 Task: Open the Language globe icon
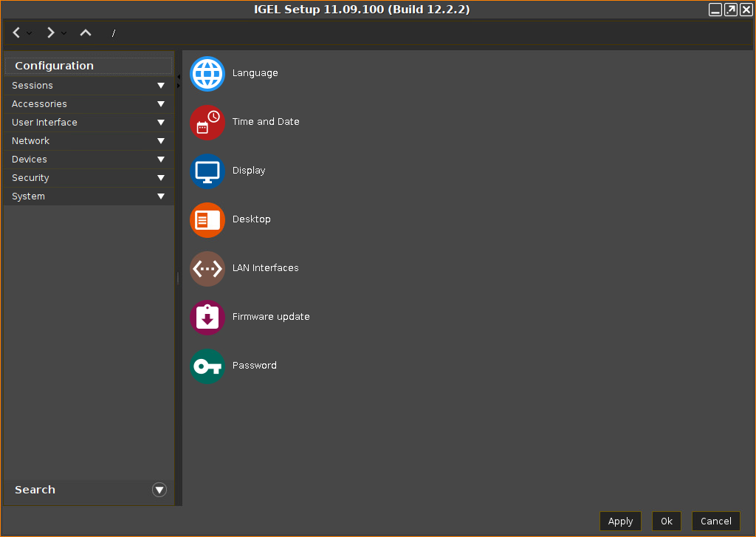coord(207,74)
